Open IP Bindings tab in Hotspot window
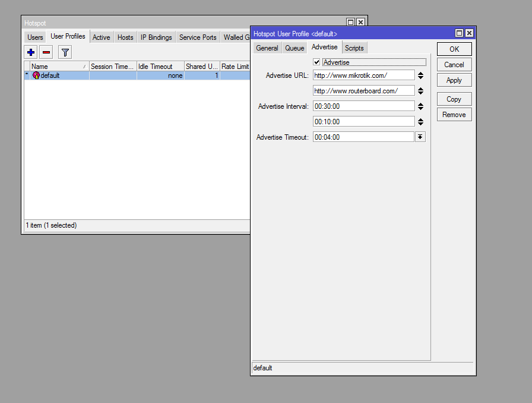532x403 pixels. point(156,37)
